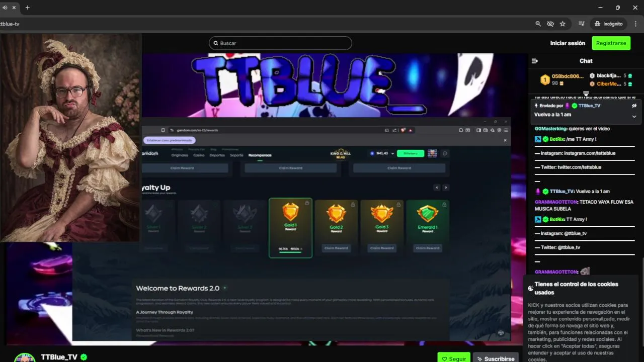The image size is (644, 362).
Task: Mute audio via the browser tab speaker icon
Action: 5,8
